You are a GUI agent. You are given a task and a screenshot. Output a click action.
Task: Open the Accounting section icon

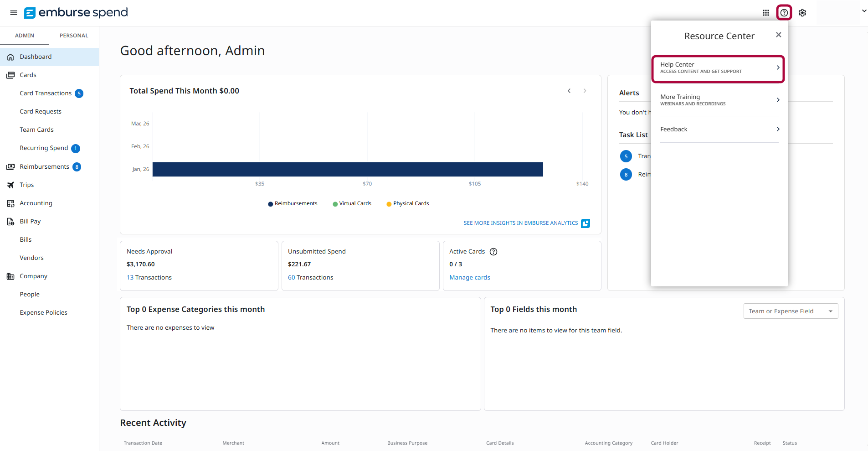click(x=10, y=203)
